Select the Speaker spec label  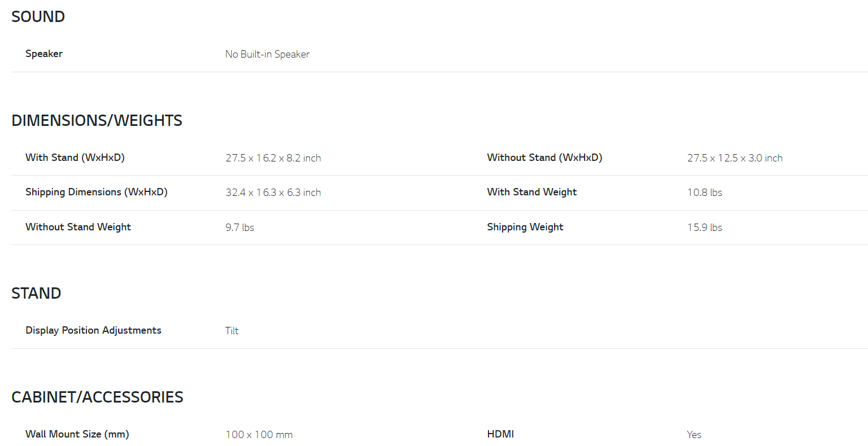(x=44, y=54)
